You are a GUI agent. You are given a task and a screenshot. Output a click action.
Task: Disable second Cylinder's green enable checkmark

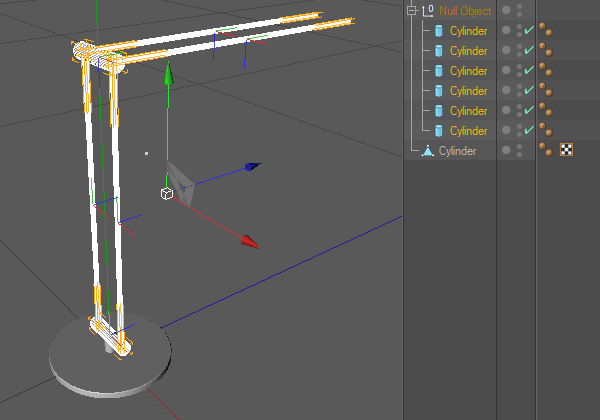coord(529,50)
